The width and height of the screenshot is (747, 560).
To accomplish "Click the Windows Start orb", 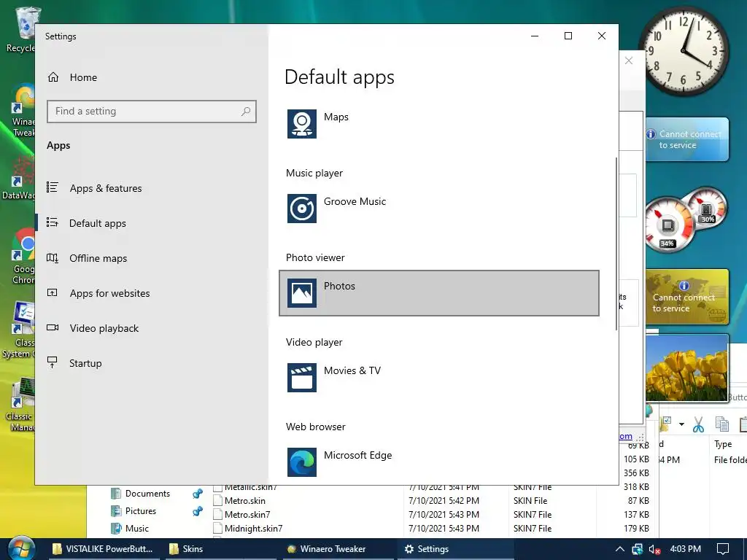I will [21, 548].
